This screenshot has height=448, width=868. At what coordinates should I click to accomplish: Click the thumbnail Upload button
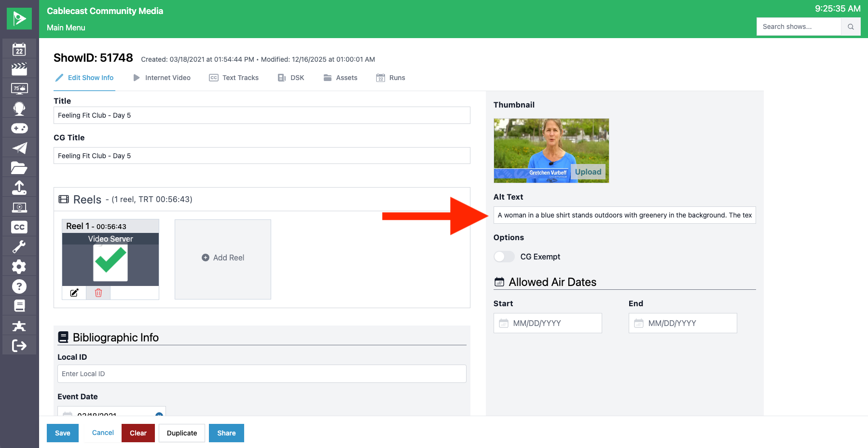coord(588,172)
